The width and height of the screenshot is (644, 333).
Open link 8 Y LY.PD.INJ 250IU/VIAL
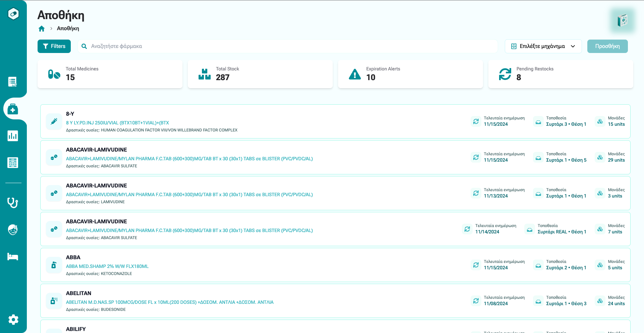click(x=117, y=123)
